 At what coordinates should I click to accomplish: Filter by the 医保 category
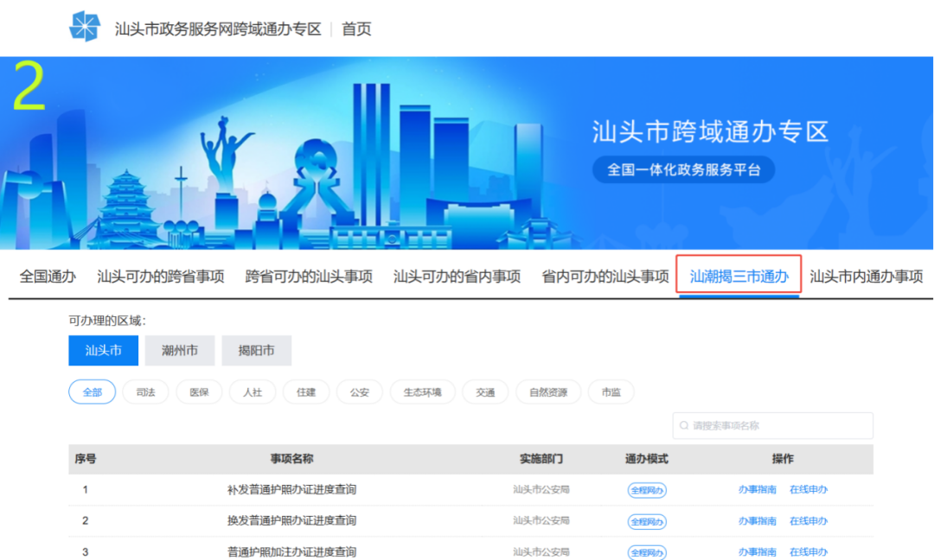pos(200,392)
